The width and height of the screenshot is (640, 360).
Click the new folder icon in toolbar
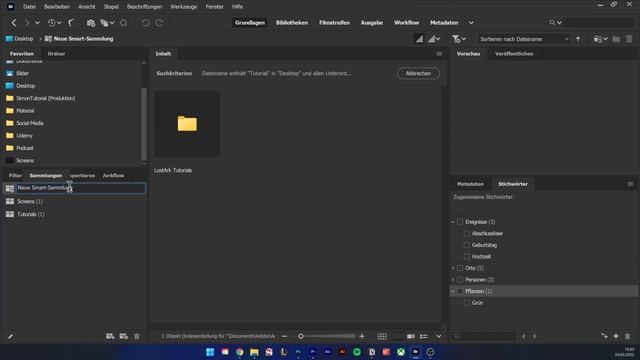point(616,39)
